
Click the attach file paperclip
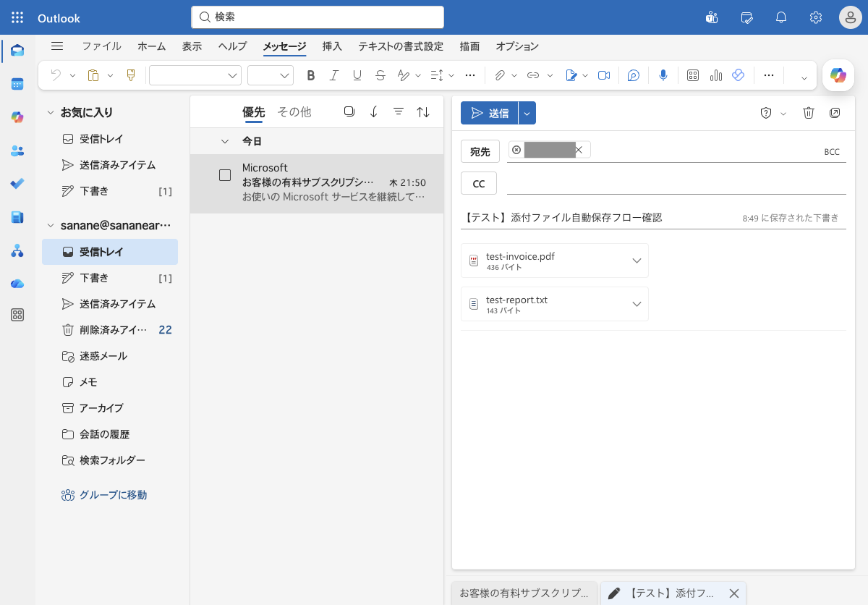[x=499, y=75]
